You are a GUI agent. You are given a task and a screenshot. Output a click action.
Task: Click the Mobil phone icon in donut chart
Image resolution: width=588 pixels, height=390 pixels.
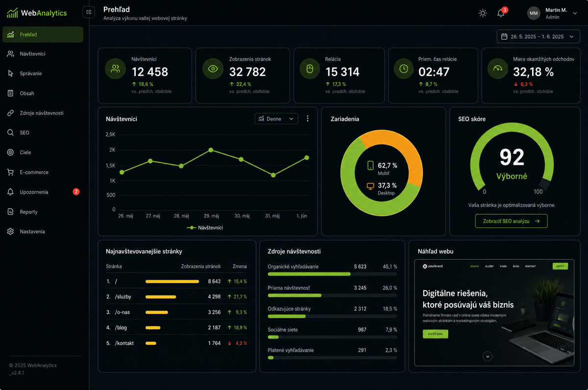coord(370,166)
